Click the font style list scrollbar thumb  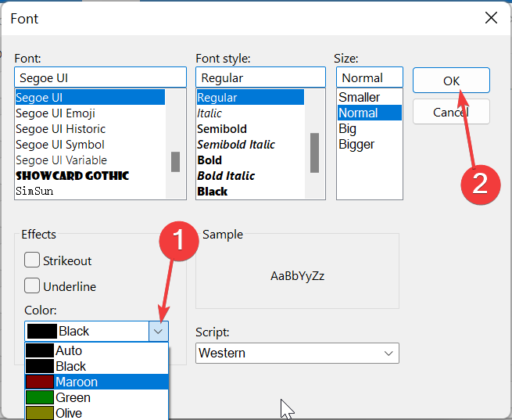coord(314,153)
